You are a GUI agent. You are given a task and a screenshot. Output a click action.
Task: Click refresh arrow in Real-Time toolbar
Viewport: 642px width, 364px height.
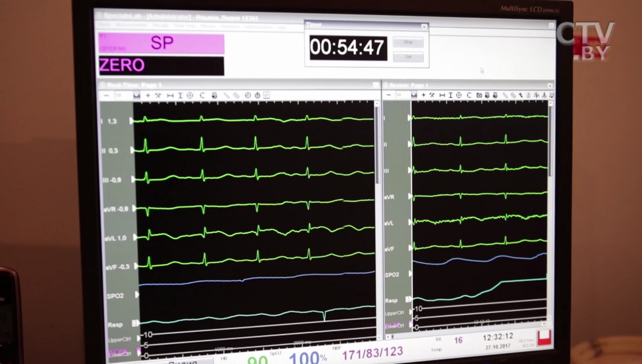(x=202, y=96)
